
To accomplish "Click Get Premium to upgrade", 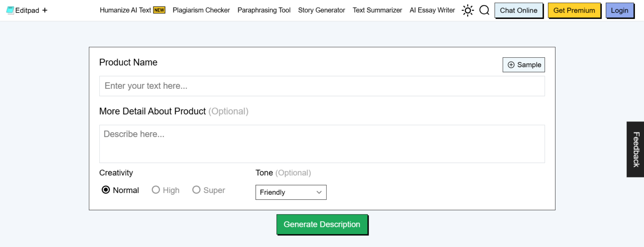I will point(574,10).
